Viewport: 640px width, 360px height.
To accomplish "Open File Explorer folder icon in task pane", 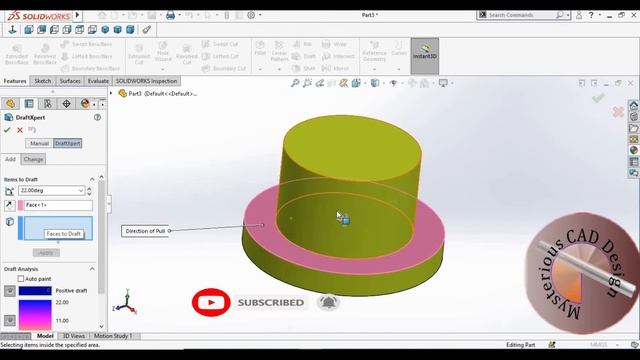I will point(633,128).
